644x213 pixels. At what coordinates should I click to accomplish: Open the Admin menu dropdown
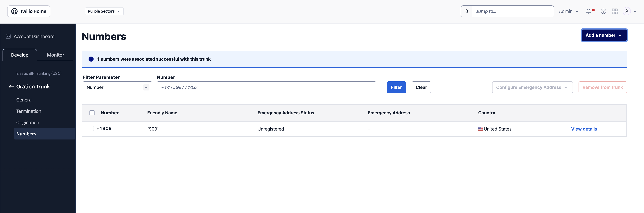(568, 11)
